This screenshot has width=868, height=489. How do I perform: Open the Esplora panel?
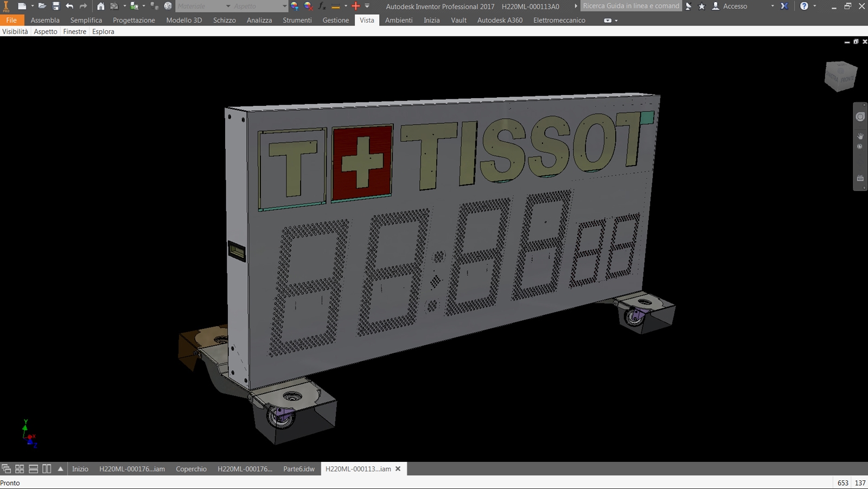point(103,31)
